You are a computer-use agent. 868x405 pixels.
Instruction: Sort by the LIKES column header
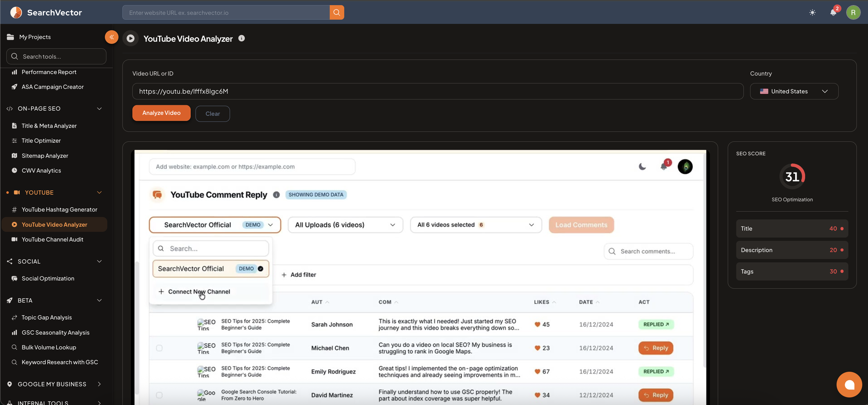[545, 302]
